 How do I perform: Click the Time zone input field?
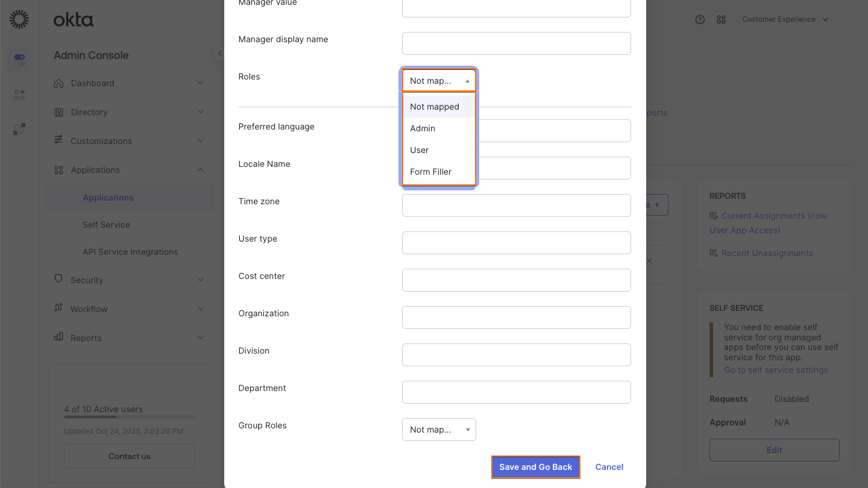516,205
